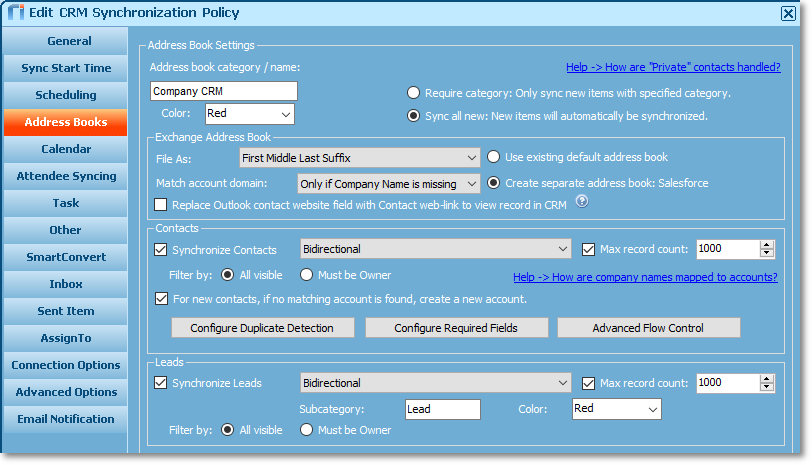
Task: Open Sent Item tab
Action: coord(66,311)
